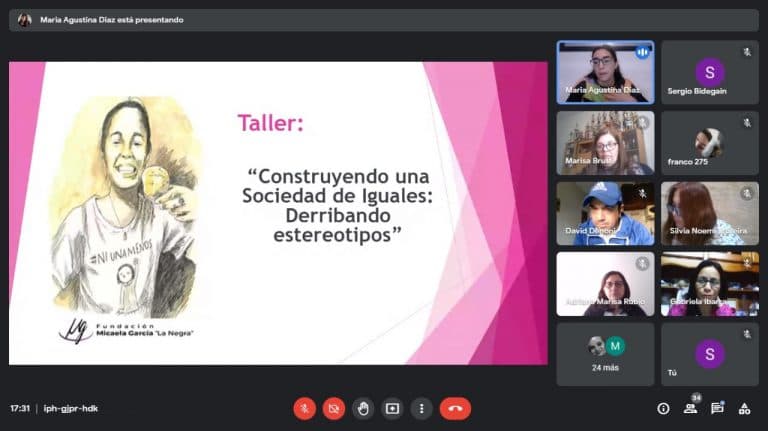The height and width of the screenshot is (431, 768).
Task: Click the Taller: heading on the slide
Action: point(271,122)
